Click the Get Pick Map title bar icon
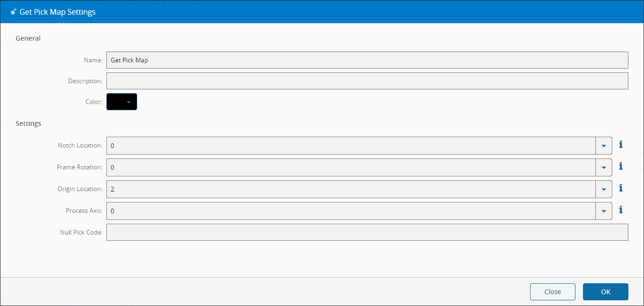 (x=13, y=12)
